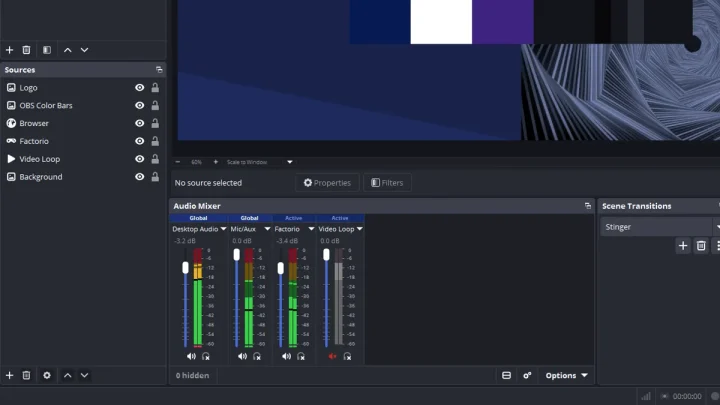Open source Properties button

click(x=327, y=183)
